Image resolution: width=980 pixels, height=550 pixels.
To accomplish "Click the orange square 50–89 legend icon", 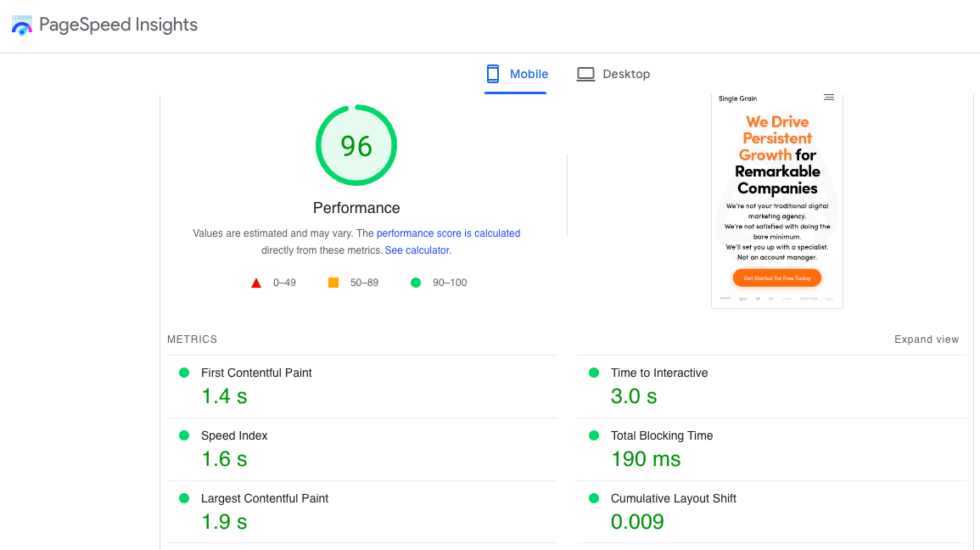I will coord(333,283).
